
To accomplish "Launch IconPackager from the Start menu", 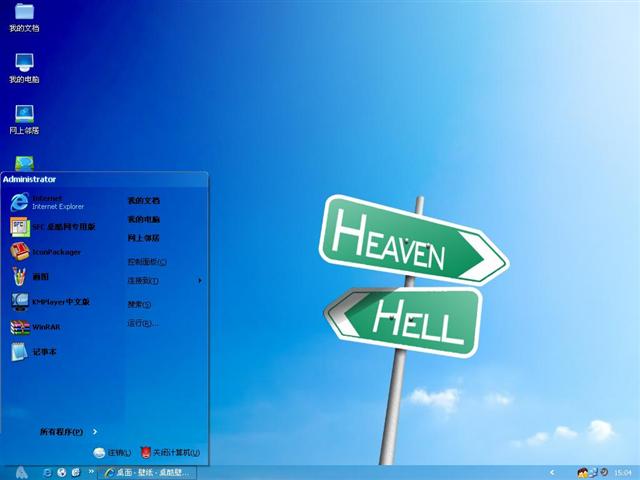I will (46, 252).
